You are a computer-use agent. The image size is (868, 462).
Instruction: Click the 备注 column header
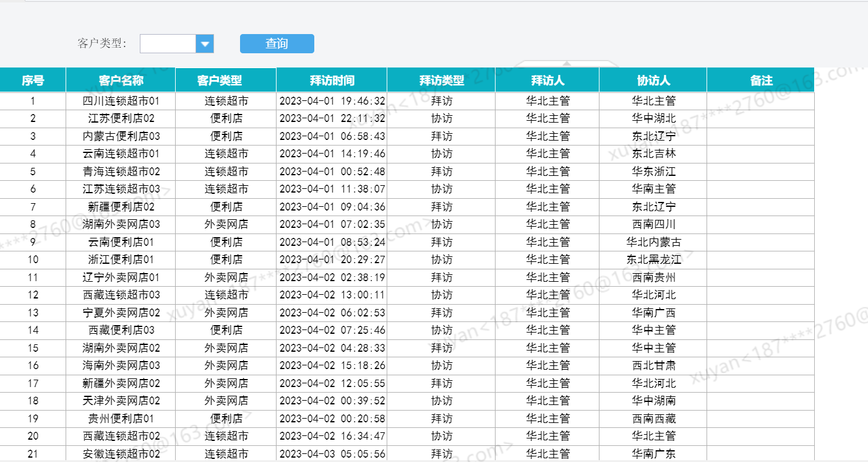tap(760, 81)
